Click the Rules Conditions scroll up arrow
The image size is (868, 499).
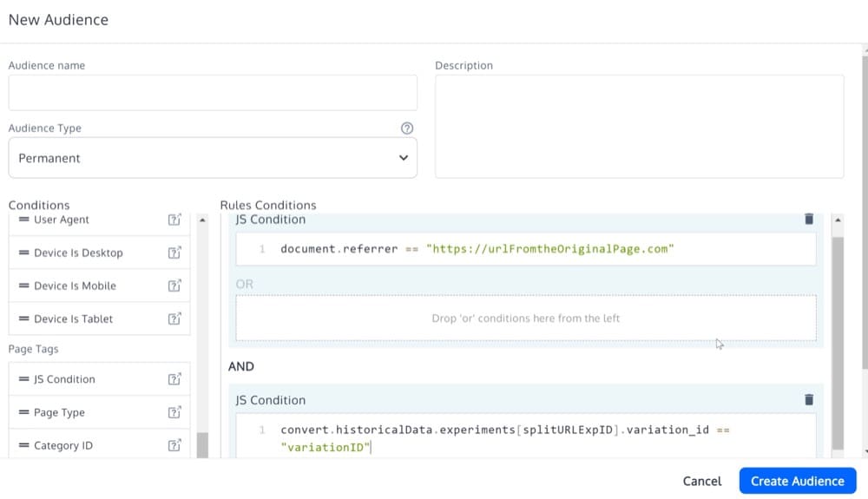[838, 220]
